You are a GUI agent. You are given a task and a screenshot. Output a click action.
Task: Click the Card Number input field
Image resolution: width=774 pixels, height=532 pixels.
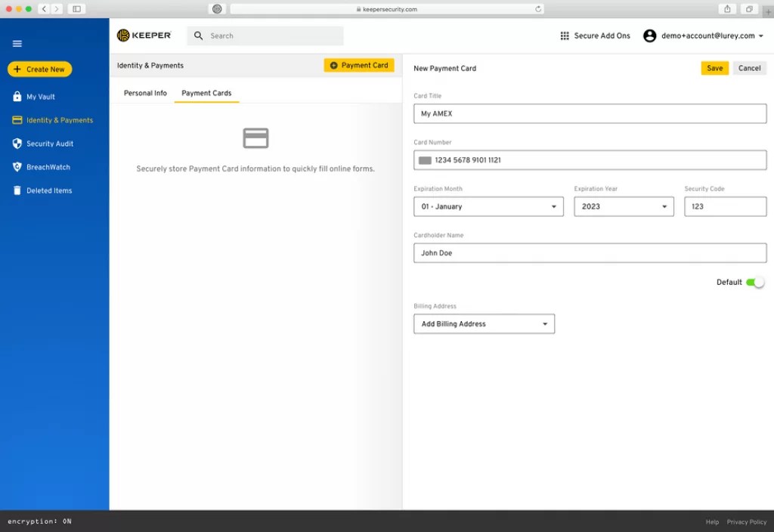pos(590,160)
